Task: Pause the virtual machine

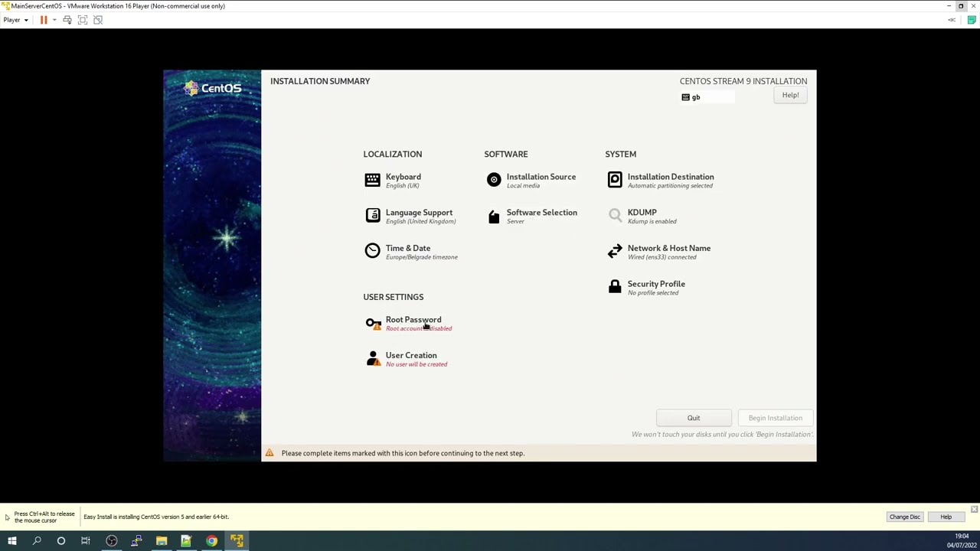Action: point(44,20)
